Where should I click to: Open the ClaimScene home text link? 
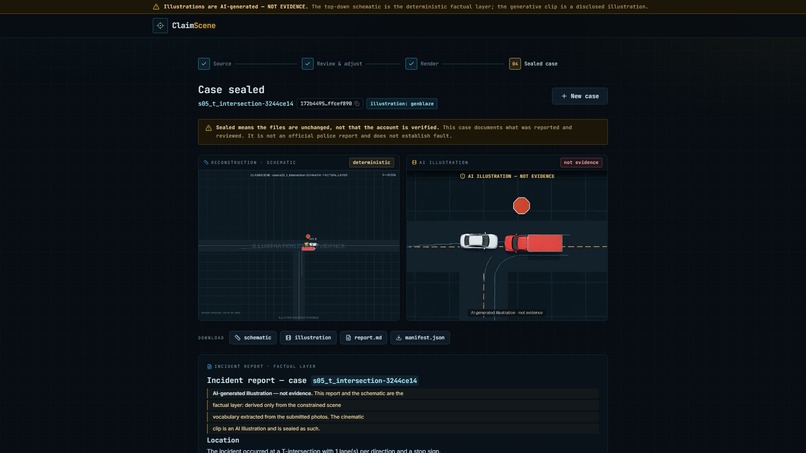[194, 25]
